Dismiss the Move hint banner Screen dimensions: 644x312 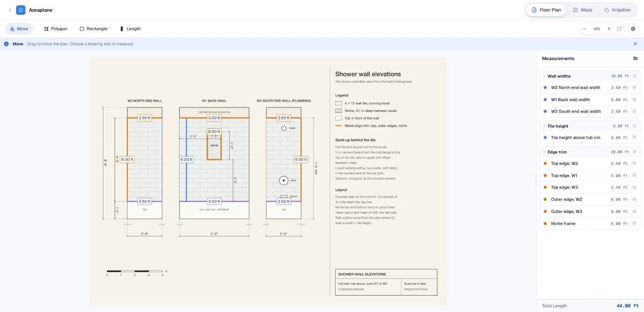(635, 44)
